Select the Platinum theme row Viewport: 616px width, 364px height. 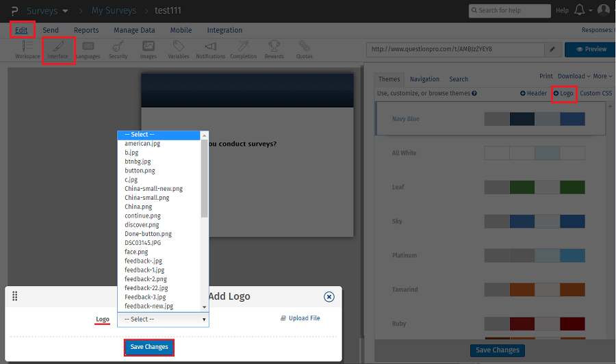(490, 256)
